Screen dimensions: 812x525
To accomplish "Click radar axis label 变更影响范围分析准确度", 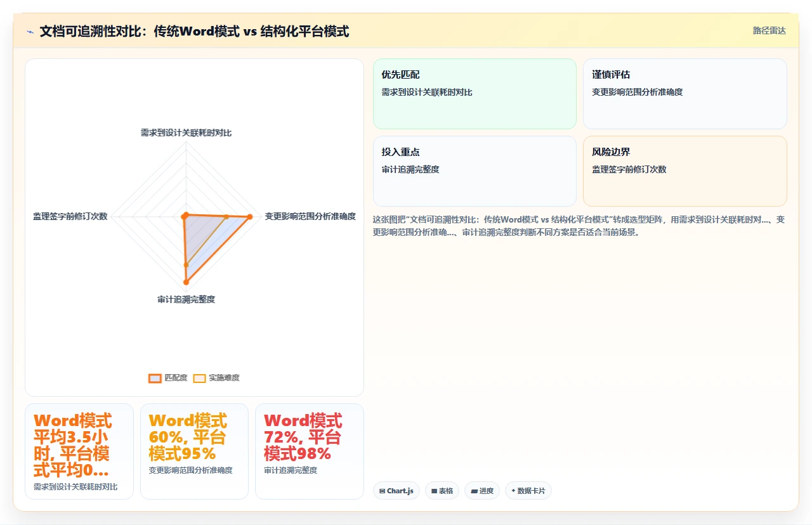I will [x=310, y=216].
